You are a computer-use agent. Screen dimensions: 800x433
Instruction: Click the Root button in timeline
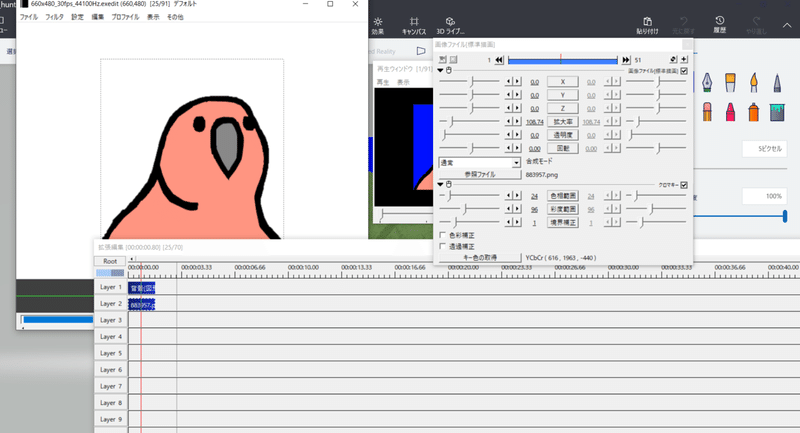tap(110, 261)
